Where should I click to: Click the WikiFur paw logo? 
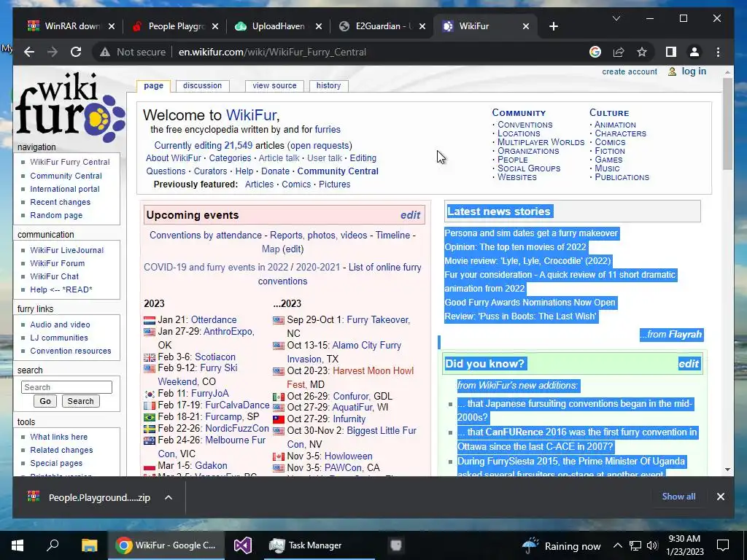[71, 107]
